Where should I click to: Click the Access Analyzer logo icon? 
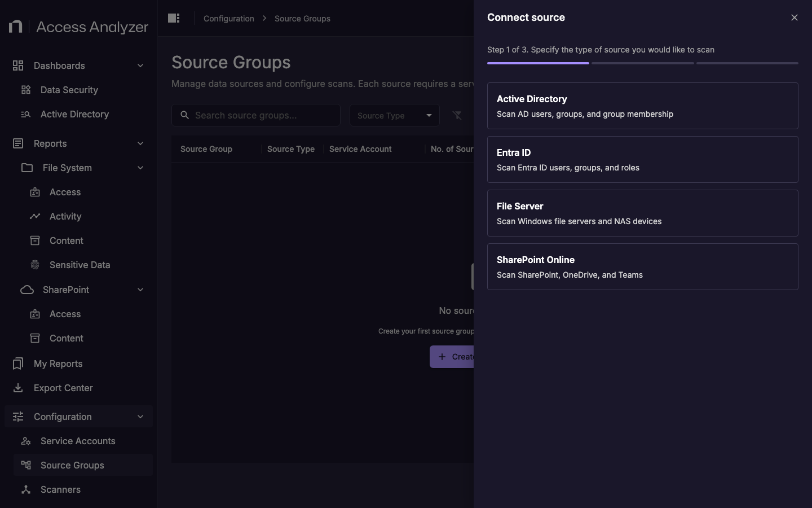(15, 26)
